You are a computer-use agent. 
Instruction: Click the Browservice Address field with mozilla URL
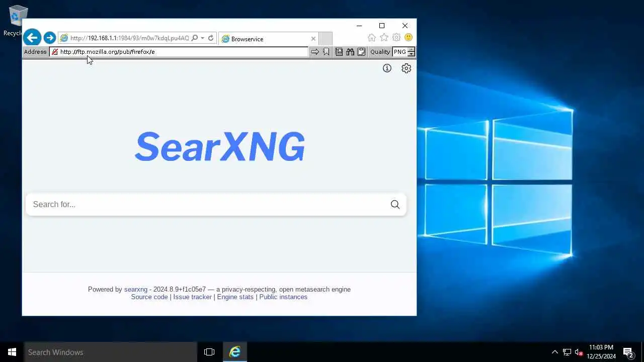pos(179,52)
